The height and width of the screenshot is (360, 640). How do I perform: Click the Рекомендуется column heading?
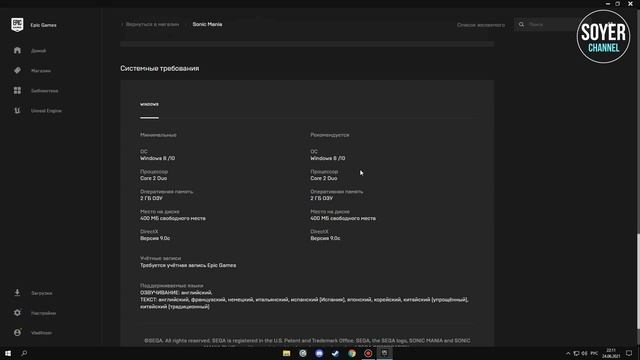click(330, 135)
